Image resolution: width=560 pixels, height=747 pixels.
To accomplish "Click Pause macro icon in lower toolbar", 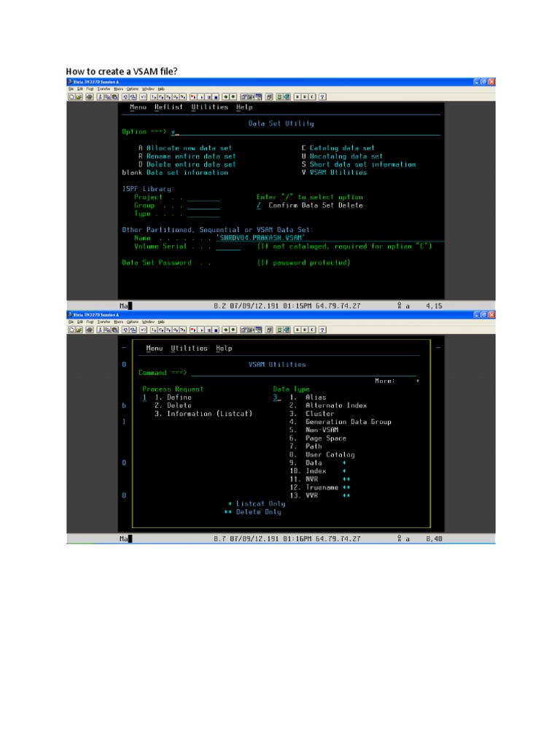I will [x=209, y=330].
